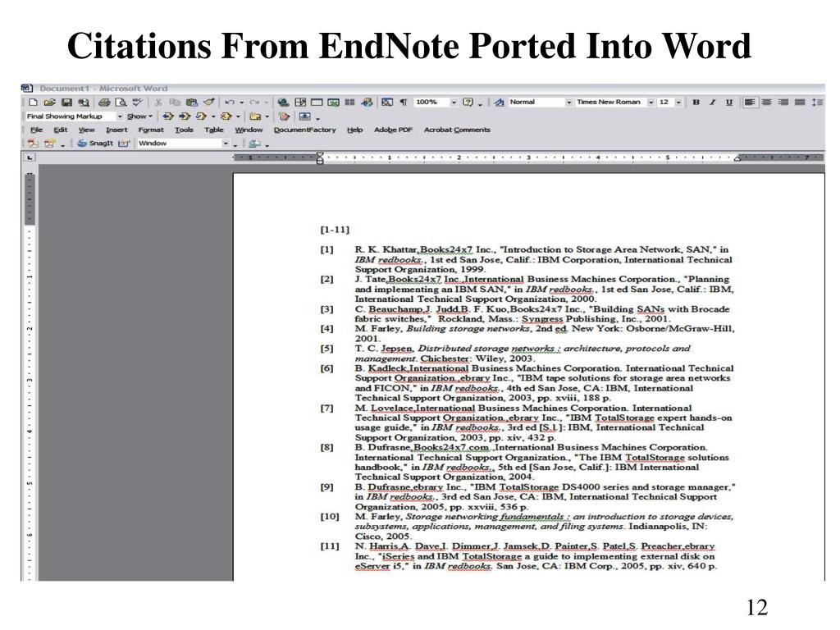Screen dimensions: 840x630
Task: Click the Columns icon
Action: click(x=349, y=103)
